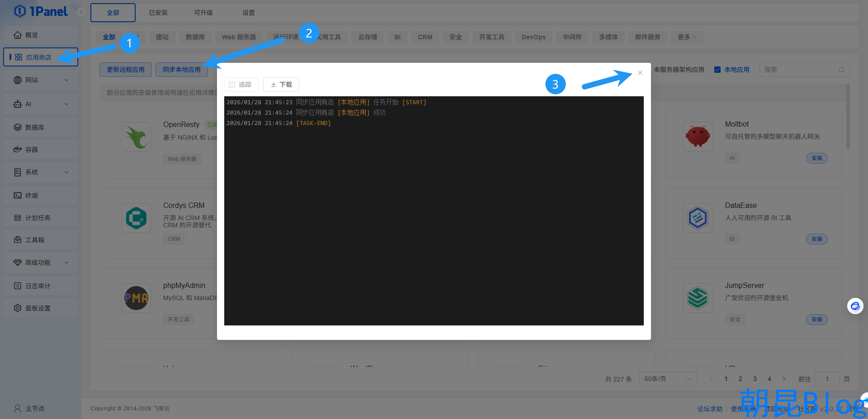Open 数据库 section in the sidebar
Viewport: 868px width, 419px height.
(41, 127)
